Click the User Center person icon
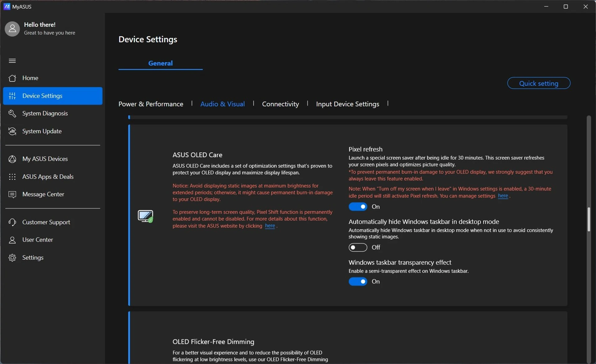Viewport: 596px width, 364px height. click(x=12, y=240)
